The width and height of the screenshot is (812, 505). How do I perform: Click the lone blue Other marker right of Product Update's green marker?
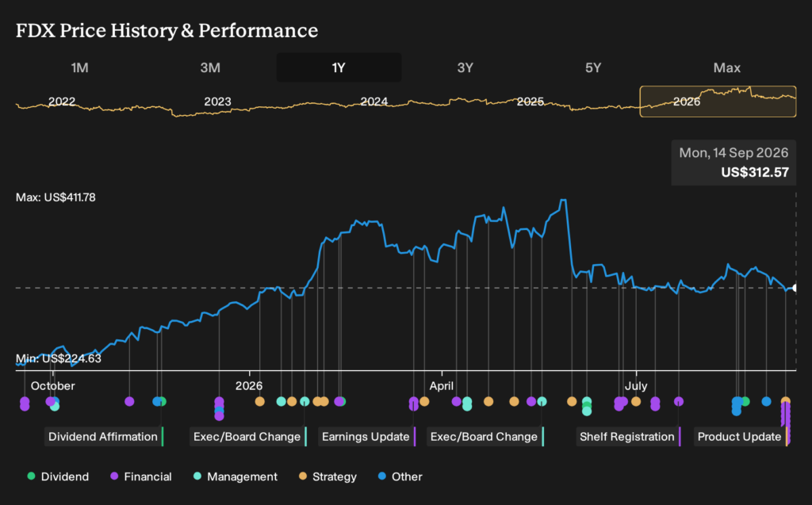click(x=767, y=401)
